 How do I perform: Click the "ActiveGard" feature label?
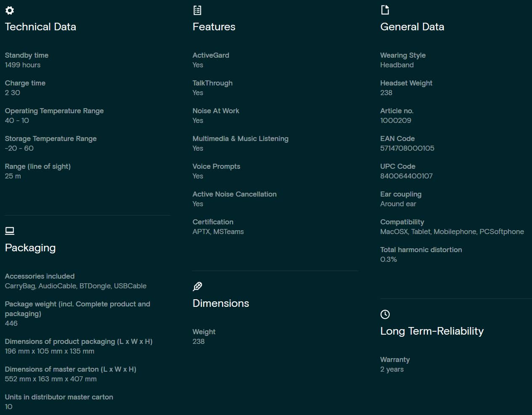tap(211, 55)
